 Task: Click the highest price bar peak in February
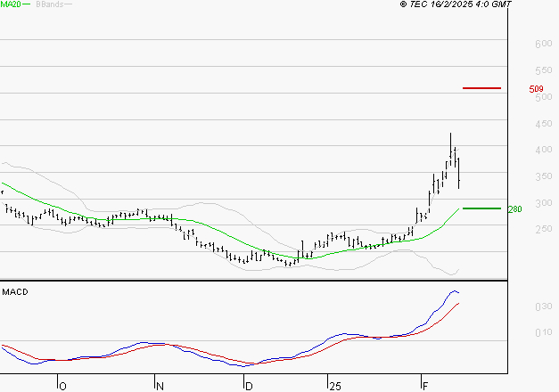coord(450,135)
